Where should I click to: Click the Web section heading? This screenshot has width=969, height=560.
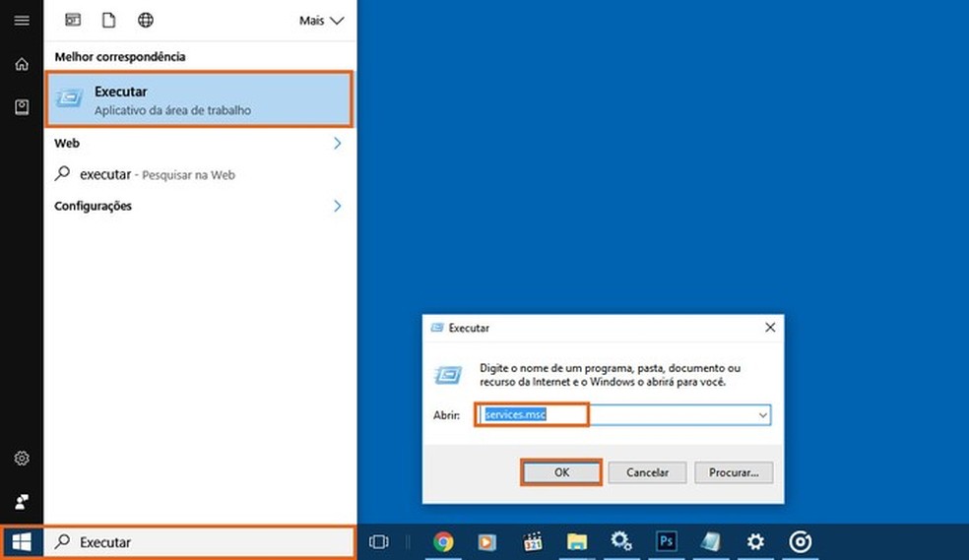(x=67, y=144)
